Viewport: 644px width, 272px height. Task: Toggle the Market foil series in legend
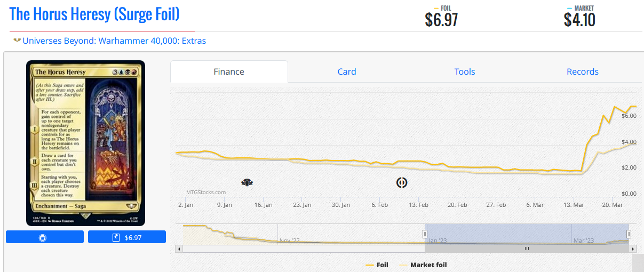tap(423, 265)
